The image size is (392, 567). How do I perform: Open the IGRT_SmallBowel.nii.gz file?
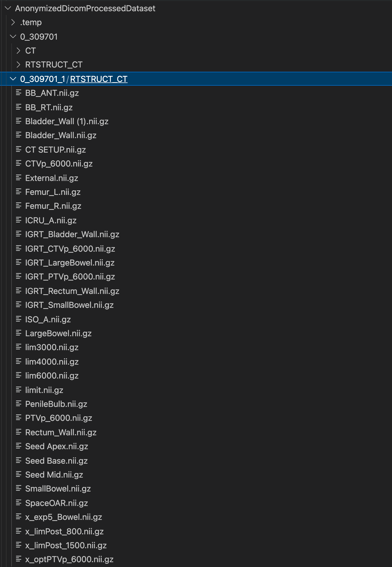(x=69, y=305)
